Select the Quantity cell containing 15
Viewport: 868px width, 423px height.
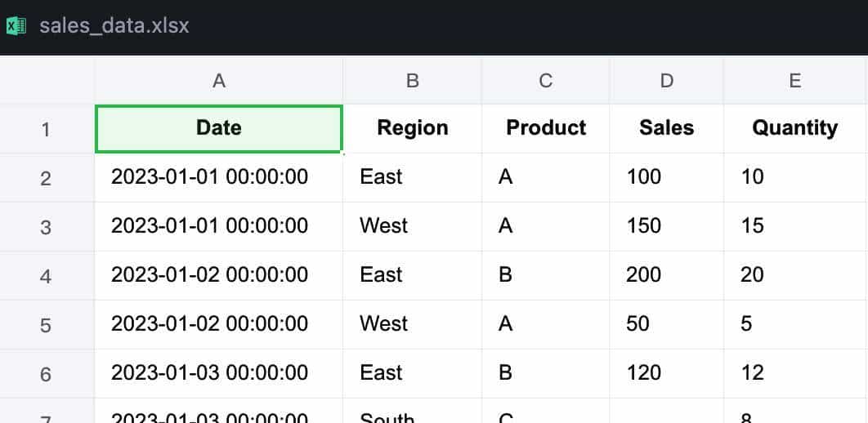pyautogui.click(x=794, y=225)
